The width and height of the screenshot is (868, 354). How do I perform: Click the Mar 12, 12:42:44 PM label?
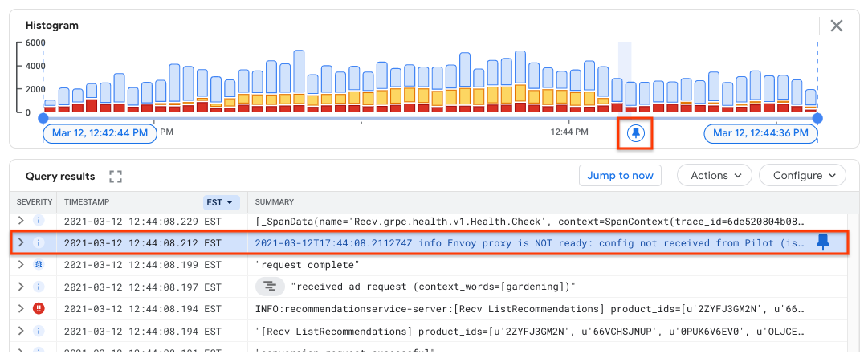[100, 133]
